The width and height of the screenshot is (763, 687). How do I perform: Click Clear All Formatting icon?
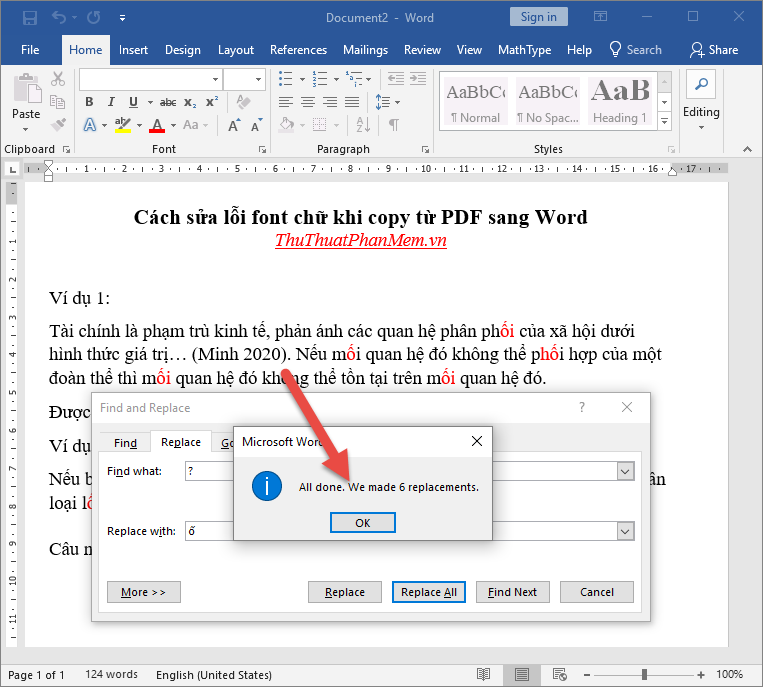tap(242, 102)
